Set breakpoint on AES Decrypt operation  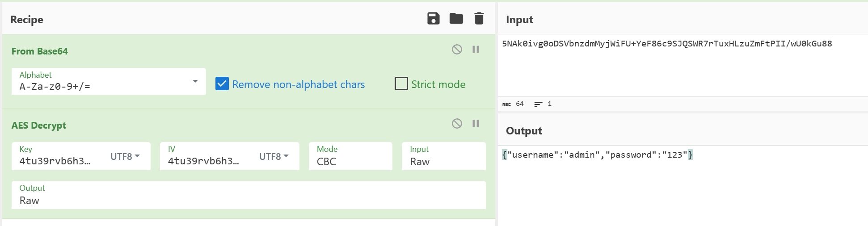(x=476, y=124)
